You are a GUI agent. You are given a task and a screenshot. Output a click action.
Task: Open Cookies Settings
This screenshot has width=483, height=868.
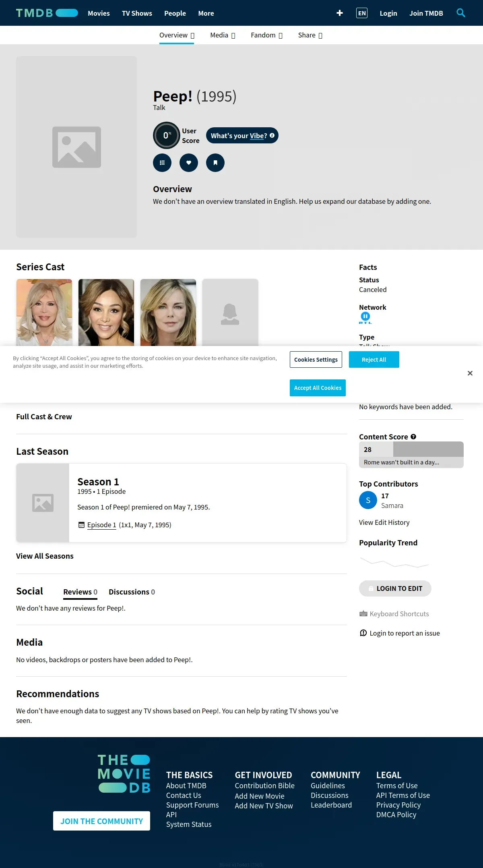[316, 360]
